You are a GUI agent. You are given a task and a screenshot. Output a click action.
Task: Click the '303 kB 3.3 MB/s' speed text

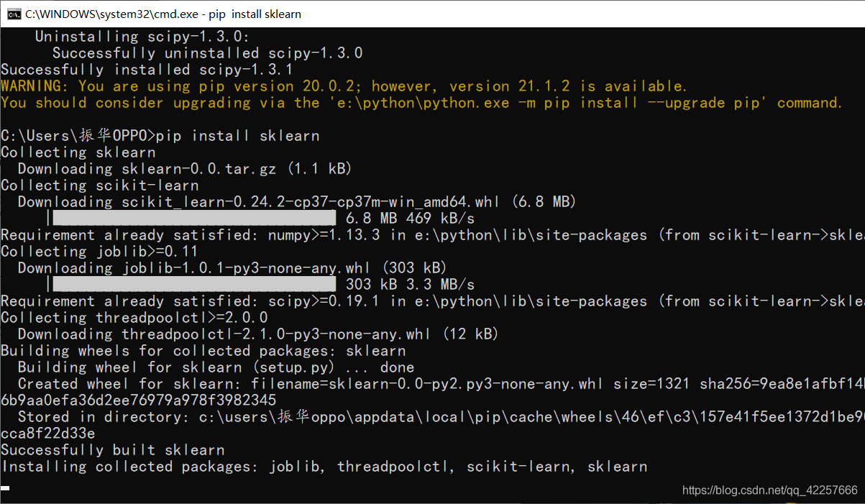(410, 285)
